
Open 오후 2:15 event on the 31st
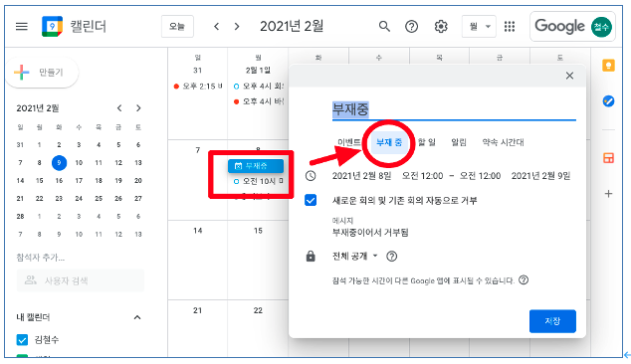[x=198, y=87]
